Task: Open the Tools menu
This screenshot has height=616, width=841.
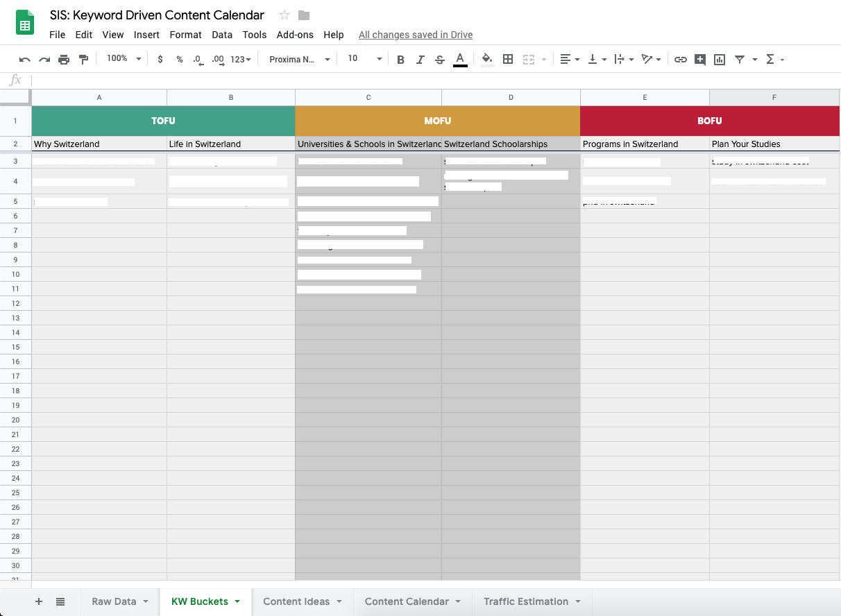Action: [255, 35]
